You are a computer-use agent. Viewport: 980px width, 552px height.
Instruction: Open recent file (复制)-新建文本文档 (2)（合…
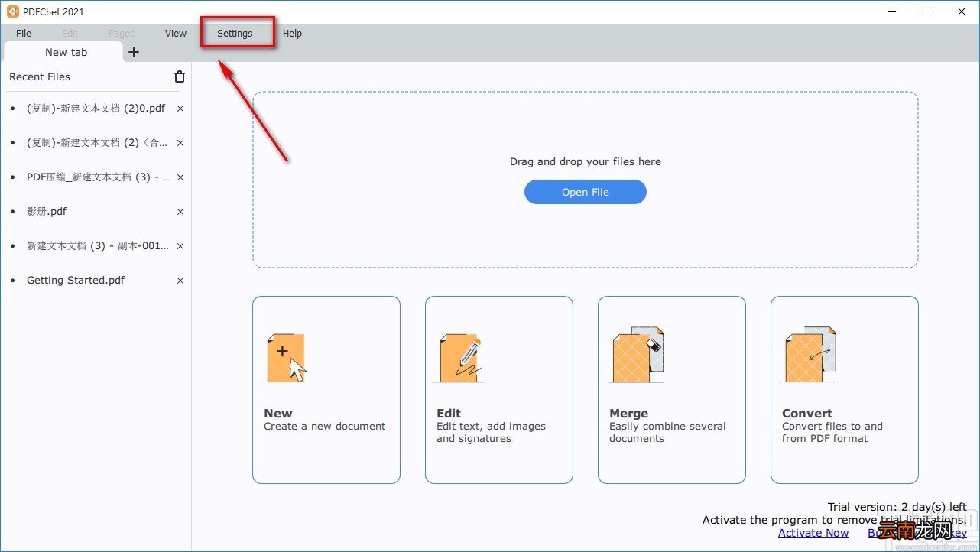coord(98,143)
